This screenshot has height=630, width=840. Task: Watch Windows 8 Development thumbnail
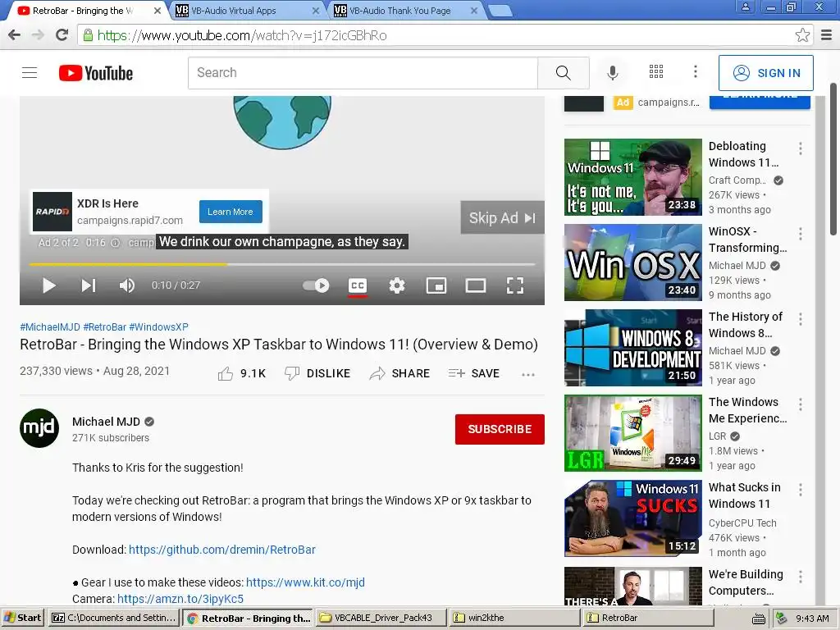point(632,348)
